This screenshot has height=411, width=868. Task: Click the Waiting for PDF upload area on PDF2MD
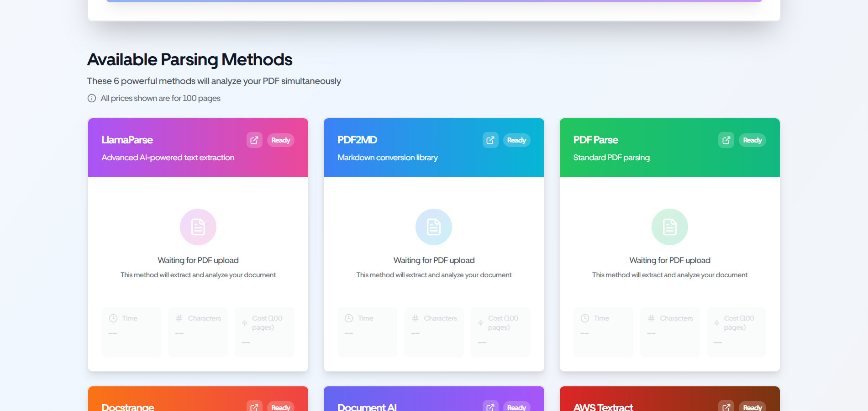click(x=434, y=260)
